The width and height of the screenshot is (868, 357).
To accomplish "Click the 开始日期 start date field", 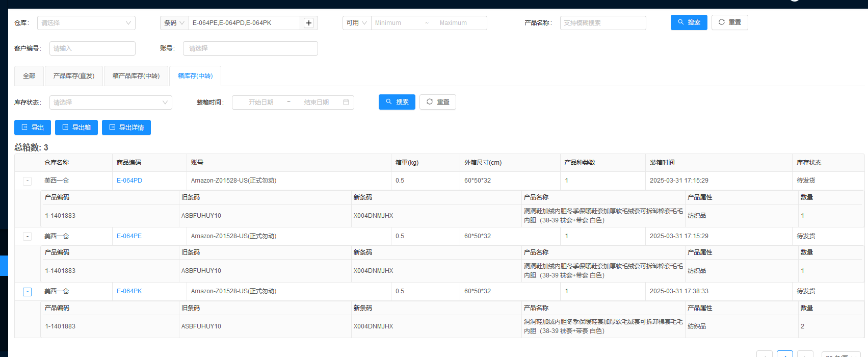I will coord(261,103).
